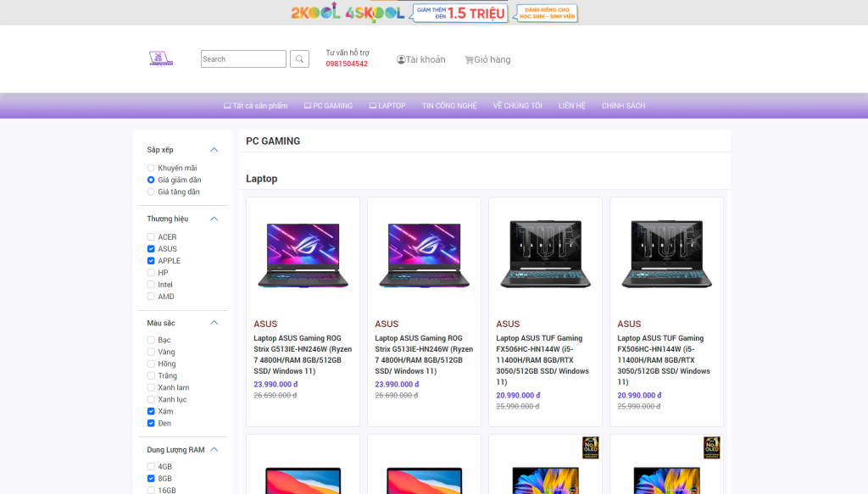Check the Bạc color filter

click(151, 340)
